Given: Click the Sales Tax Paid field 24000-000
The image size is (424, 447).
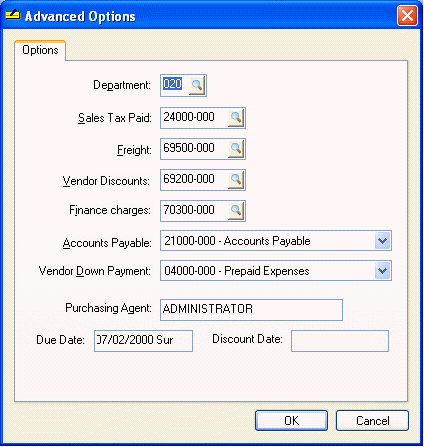Looking at the screenshot, I should tap(194, 118).
